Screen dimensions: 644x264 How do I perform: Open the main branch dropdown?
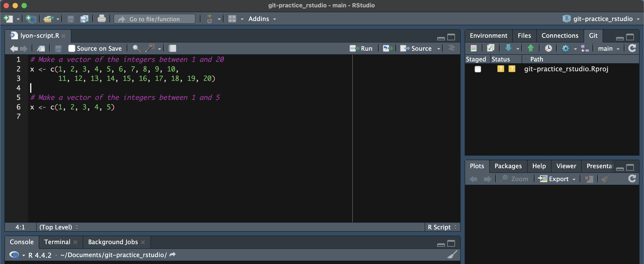point(608,48)
